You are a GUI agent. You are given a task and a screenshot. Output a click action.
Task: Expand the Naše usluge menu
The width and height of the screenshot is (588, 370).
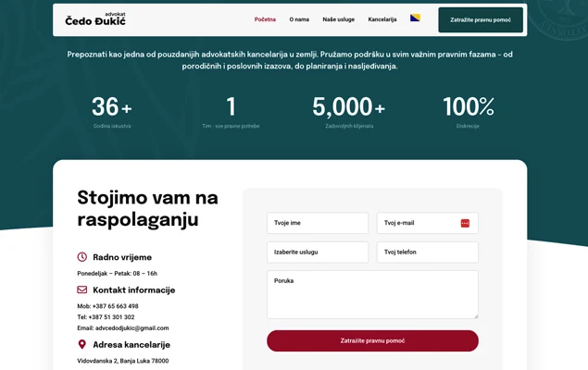click(x=338, y=19)
